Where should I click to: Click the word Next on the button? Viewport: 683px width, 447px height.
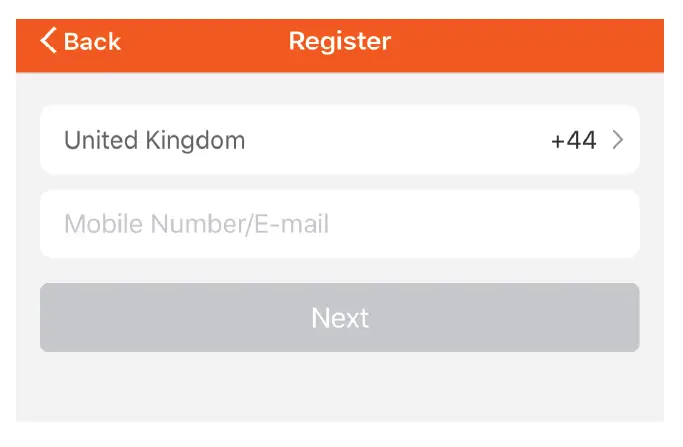340,318
